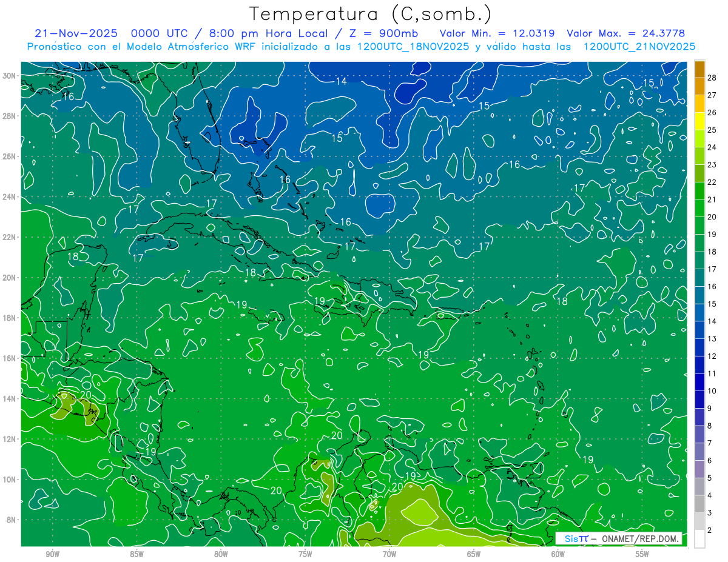The image size is (728, 562).
Task: Click the '75W' longitude axis label
Action: 305,554
